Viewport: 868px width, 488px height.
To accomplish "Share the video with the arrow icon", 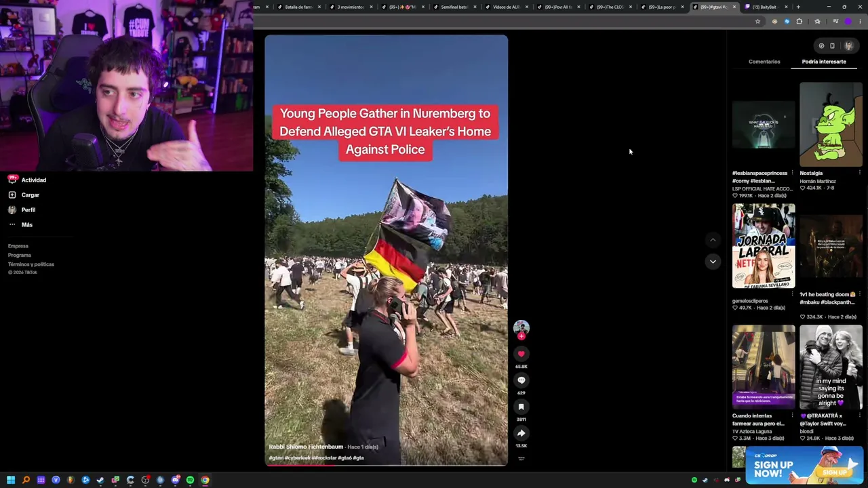I will 521,433.
